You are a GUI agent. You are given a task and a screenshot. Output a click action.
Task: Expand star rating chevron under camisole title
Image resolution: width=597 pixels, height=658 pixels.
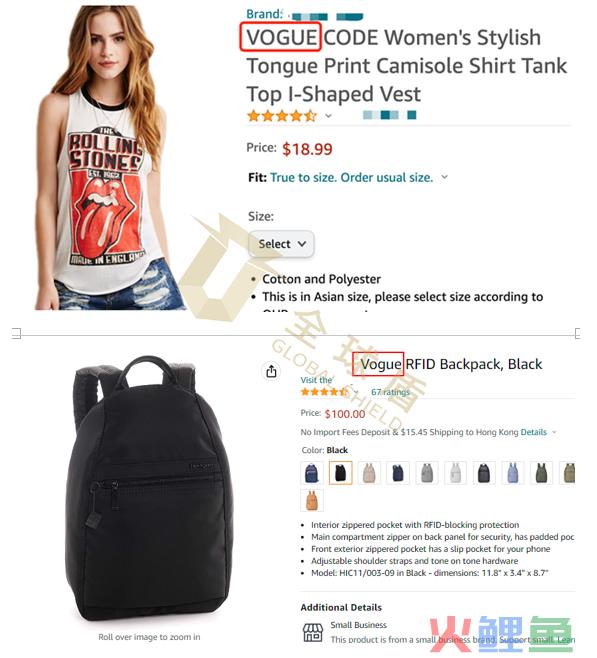click(x=328, y=116)
